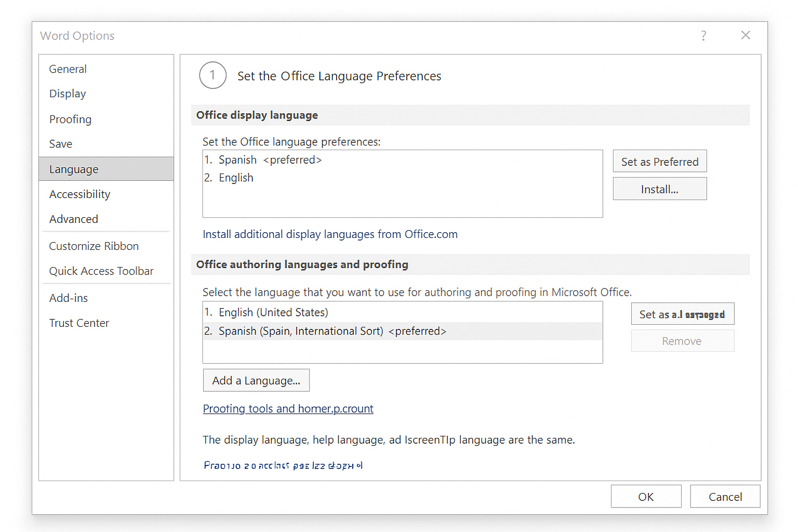Screen dimensions: 798x532
Task: Confirm changes with the OK button
Action: point(646,497)
